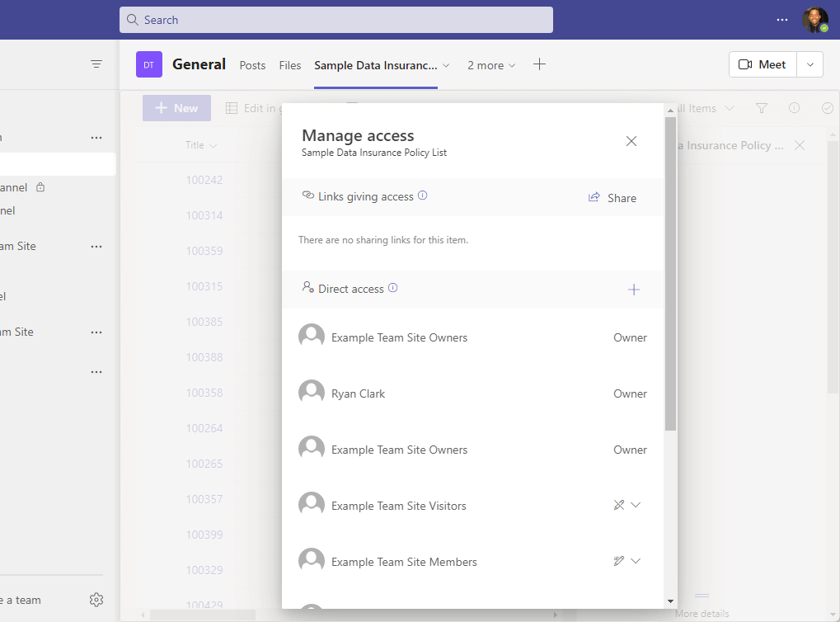Click the Visitors can't-edit pencil icon
This screenshot has height=622, width=840.
[619, 505]
